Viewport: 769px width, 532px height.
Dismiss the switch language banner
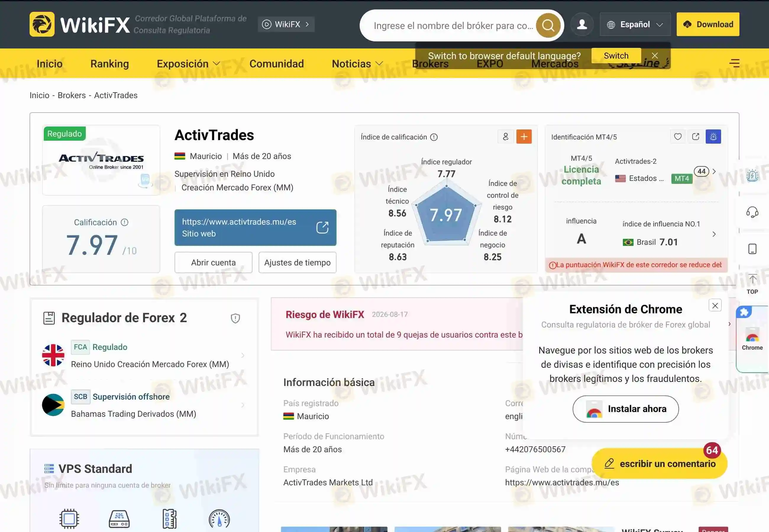(655, 56)
